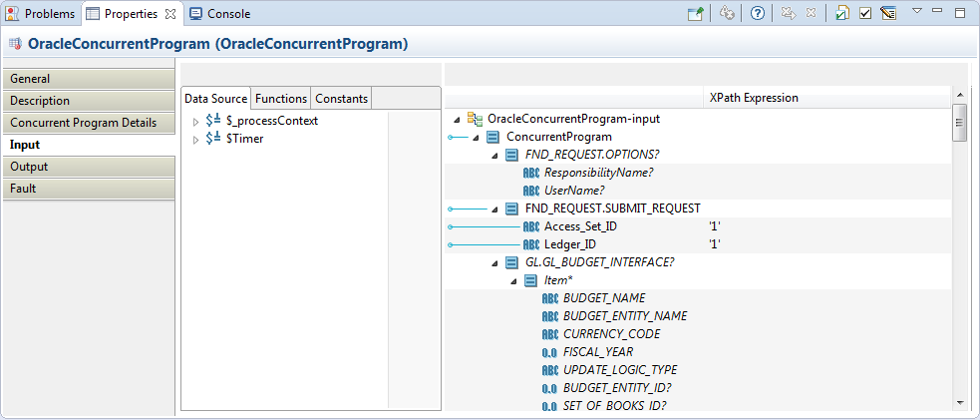Edit XPath value '1' for Access_Set_ID

click(716, 226)
